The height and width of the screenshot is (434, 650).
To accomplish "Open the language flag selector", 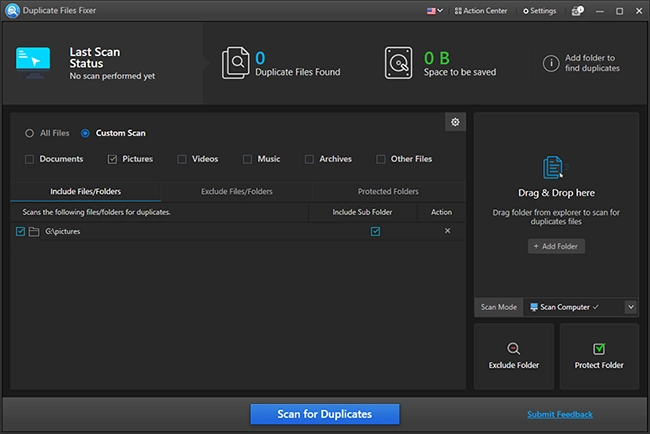I will 435,11.
